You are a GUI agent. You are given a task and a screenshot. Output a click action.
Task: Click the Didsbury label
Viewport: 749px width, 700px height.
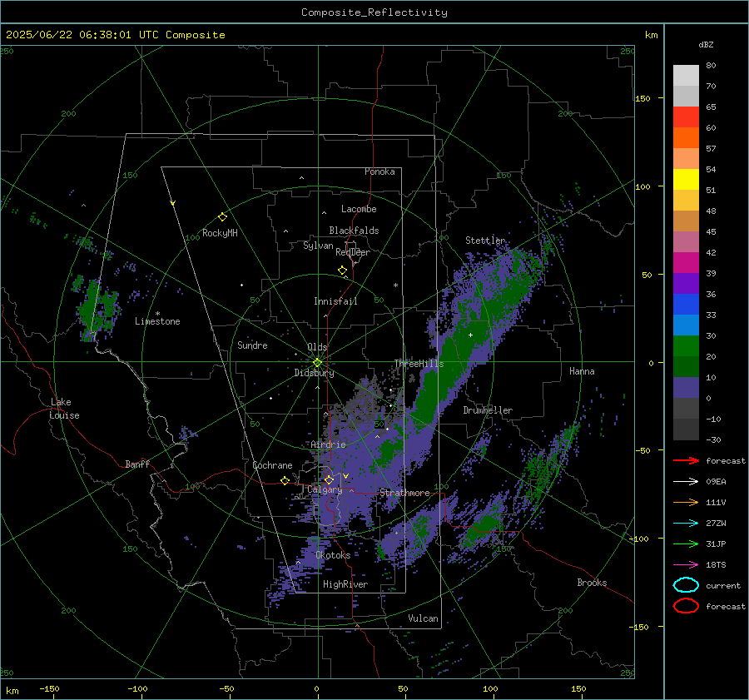coord(314,373)
